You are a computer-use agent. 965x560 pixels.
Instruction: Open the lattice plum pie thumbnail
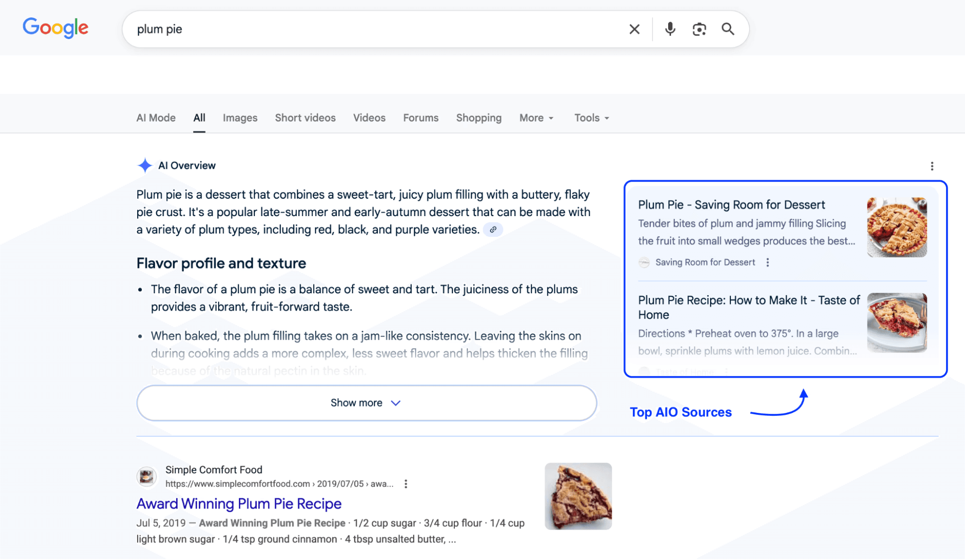(x=897, y=227)
